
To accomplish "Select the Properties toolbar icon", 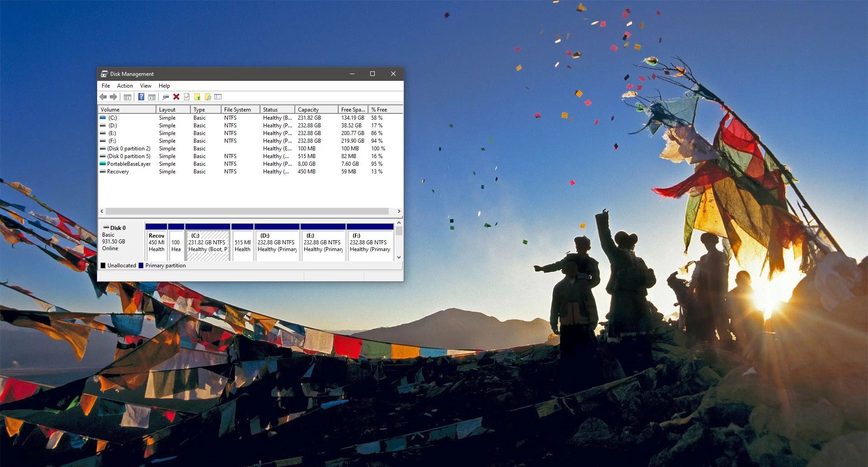I will click(x=165, y=97).
